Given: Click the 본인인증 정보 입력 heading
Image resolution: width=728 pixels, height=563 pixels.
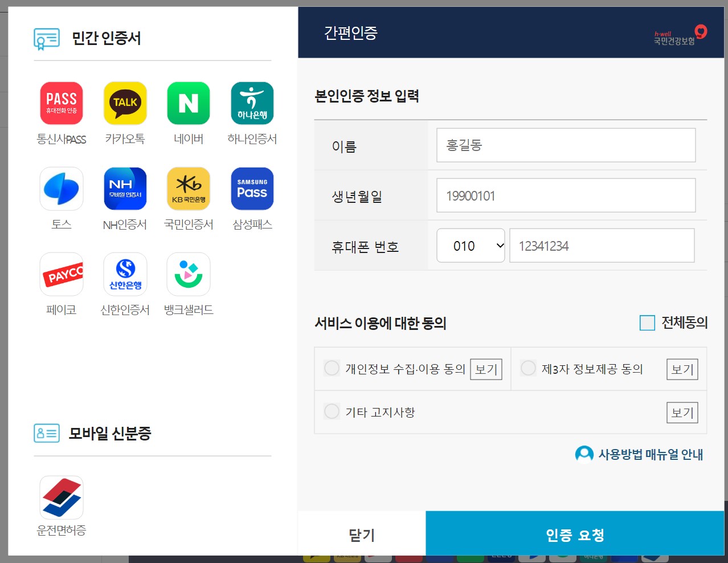Looking at the screenshot, I should 367,96.
